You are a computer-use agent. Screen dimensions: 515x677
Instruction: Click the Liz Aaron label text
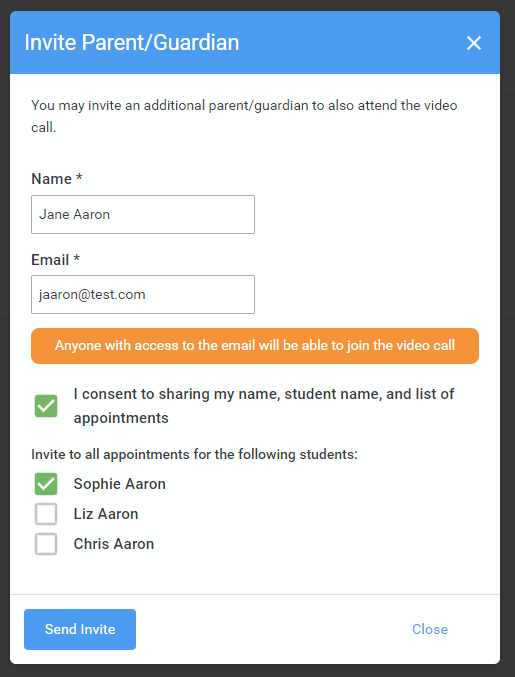tap(106, 514)
